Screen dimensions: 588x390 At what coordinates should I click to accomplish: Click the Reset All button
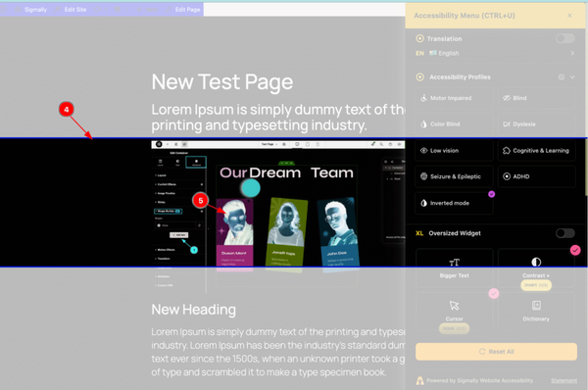point(496,352)
